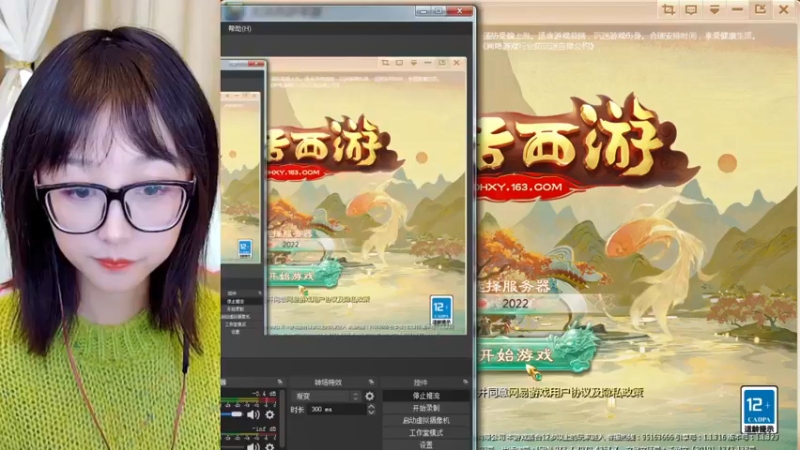Click the HXY.163.COM logo text in game launcher
Screen dimensions: 800x450
519,187
